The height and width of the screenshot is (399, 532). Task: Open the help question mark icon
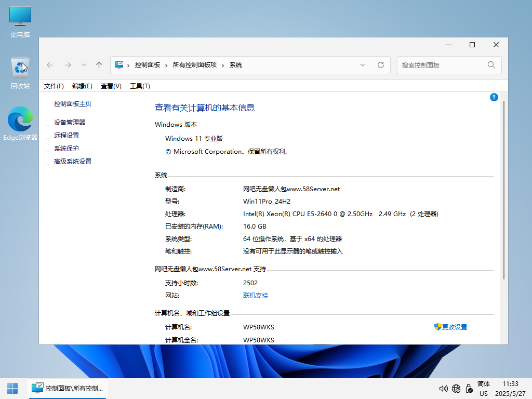(494, 97)
